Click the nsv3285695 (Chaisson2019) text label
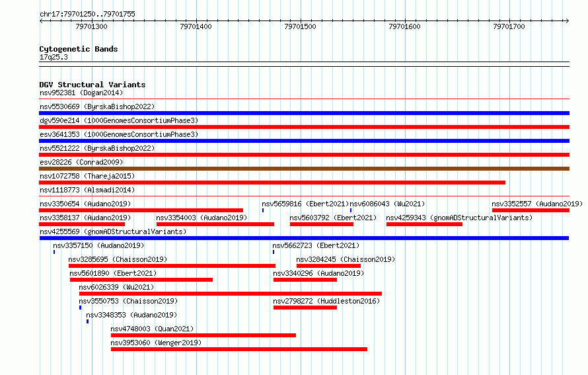The width and height of the screenshot is (588, 375). point(118,259)
